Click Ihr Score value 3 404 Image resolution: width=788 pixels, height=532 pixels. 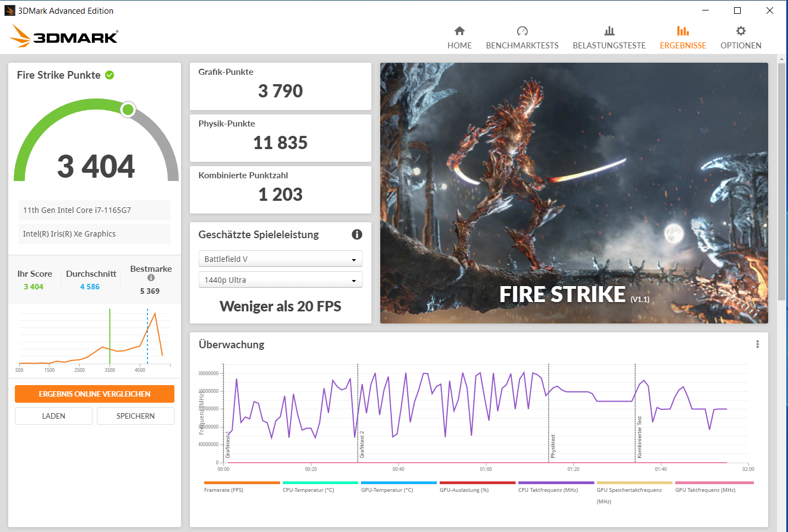click(34, 287)
